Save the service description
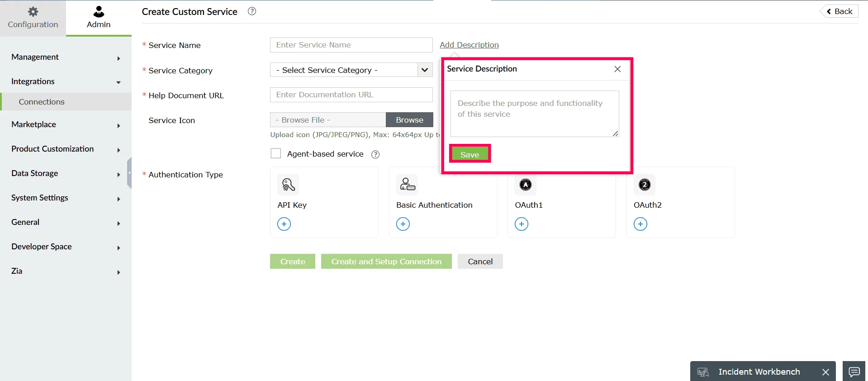Screen dimensions: 868x381 470,154
